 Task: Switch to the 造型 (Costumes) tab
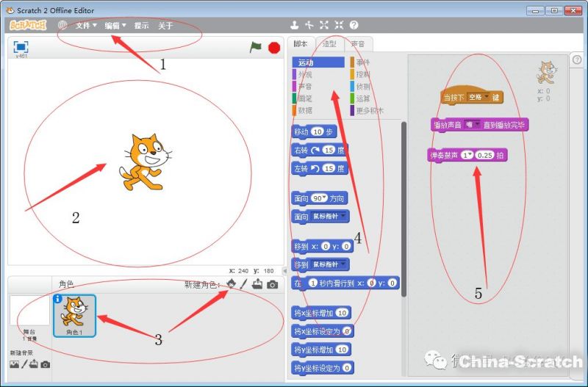(x=329, y=44)
